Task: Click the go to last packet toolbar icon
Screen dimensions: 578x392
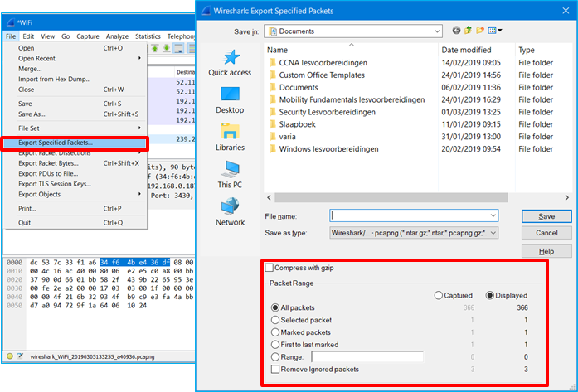Action: [167, 48]
